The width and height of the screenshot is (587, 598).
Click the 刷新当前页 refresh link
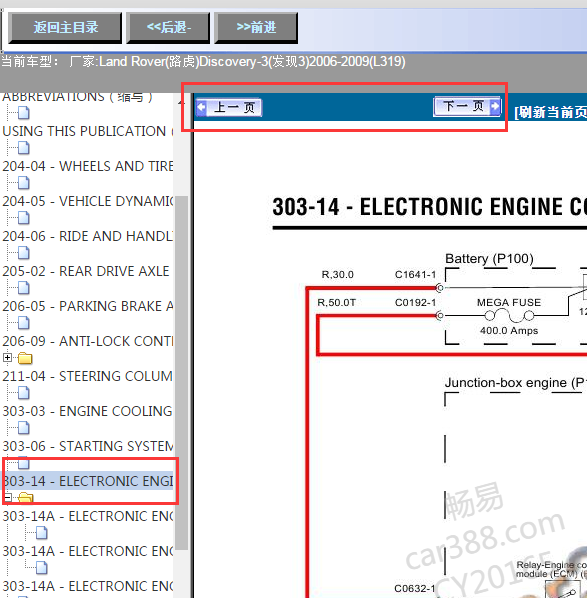tap(550, 112)
